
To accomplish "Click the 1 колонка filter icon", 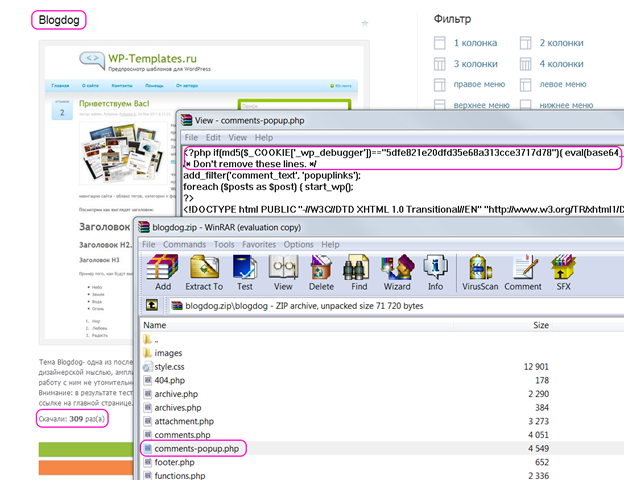I will (x=439, y=43).
